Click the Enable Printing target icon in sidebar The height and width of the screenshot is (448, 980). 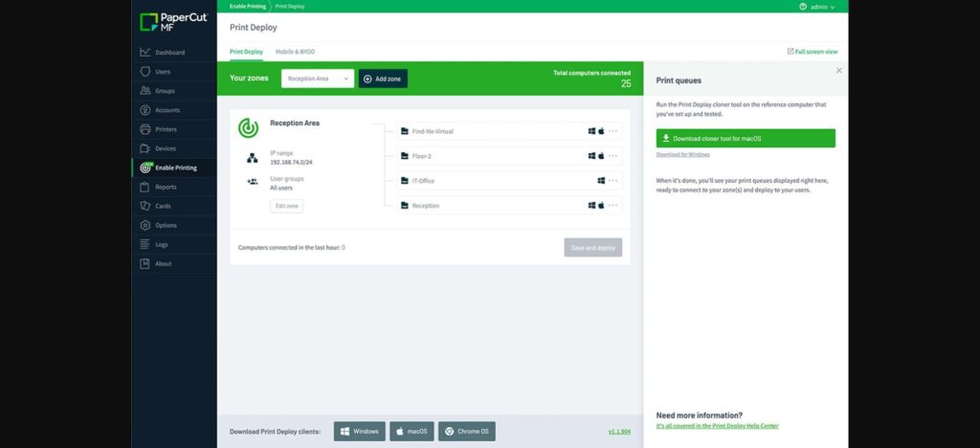145,168
